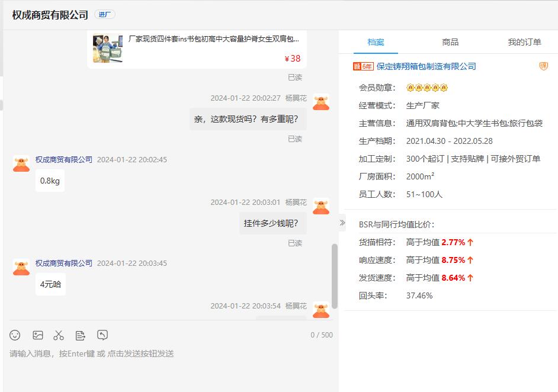The image size is (558, 392).
Task: Switch to the 商品 tab
Action: point(450,42)
